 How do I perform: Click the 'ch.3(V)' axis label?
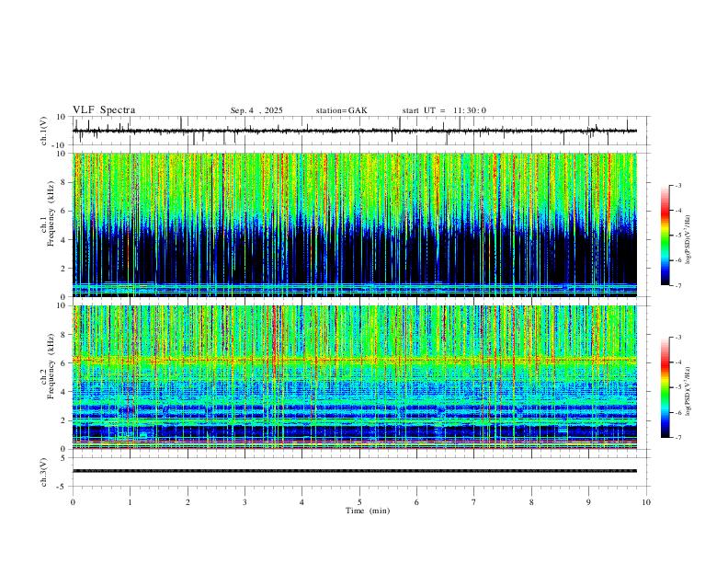tap(44, 473)
